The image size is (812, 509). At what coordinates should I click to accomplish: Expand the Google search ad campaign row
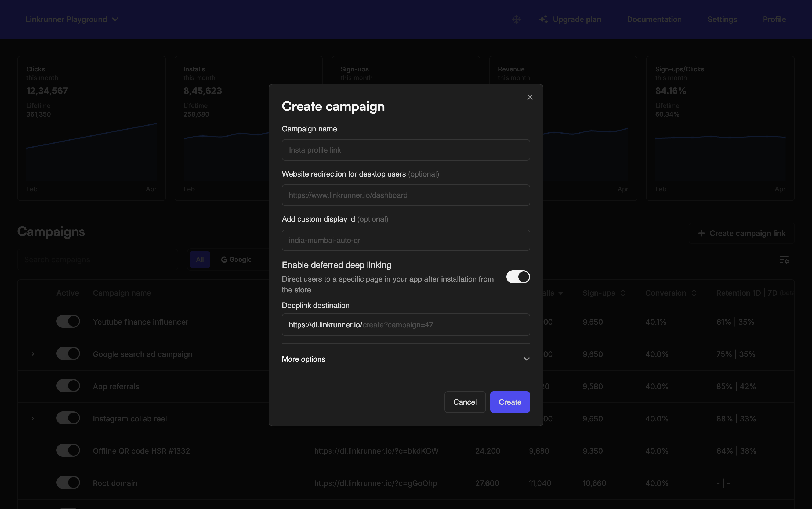coord(33,354)
